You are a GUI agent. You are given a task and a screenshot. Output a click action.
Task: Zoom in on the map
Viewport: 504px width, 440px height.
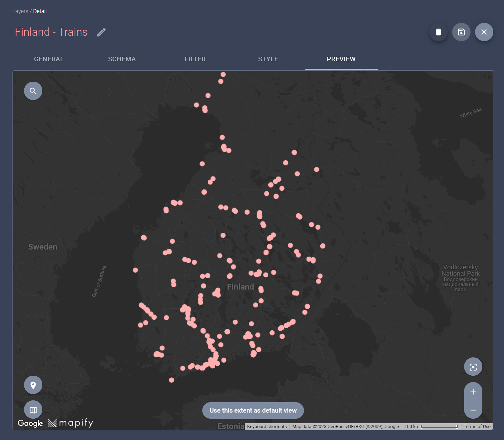tap(473, 392)
